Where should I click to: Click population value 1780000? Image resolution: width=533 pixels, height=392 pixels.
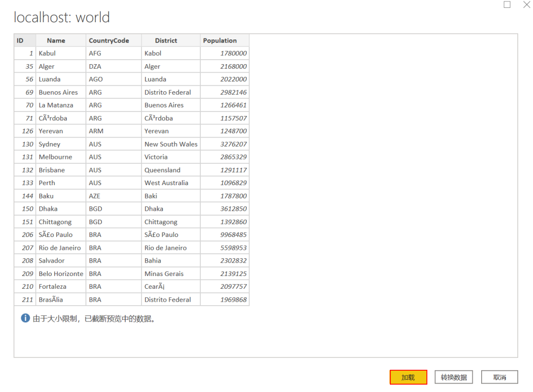click(x=225, y=53)
